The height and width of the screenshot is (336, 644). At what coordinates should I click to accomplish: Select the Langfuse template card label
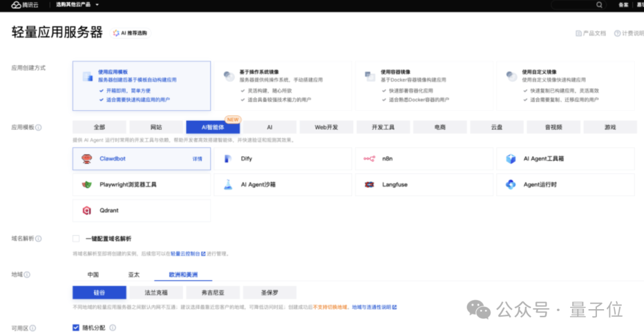(x=395, y=185)
